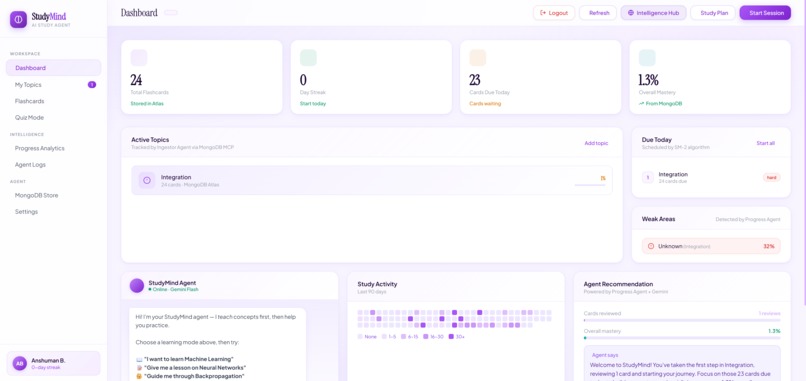The height and width of the screenshot is (381, 806).
Task: Click the StudyMind logo icon
Action: (x=19, y=20)
